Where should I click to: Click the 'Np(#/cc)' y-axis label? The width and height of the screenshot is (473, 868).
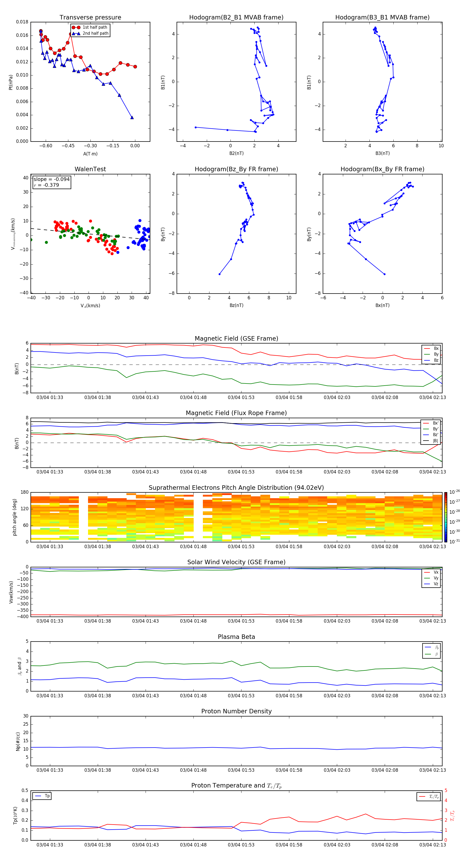click(x=18, y=741)
